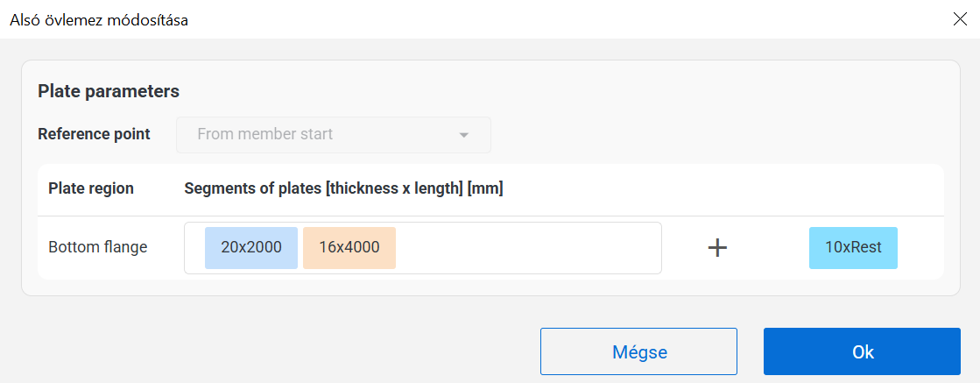Click the Plate region column header

click(91, 188)
